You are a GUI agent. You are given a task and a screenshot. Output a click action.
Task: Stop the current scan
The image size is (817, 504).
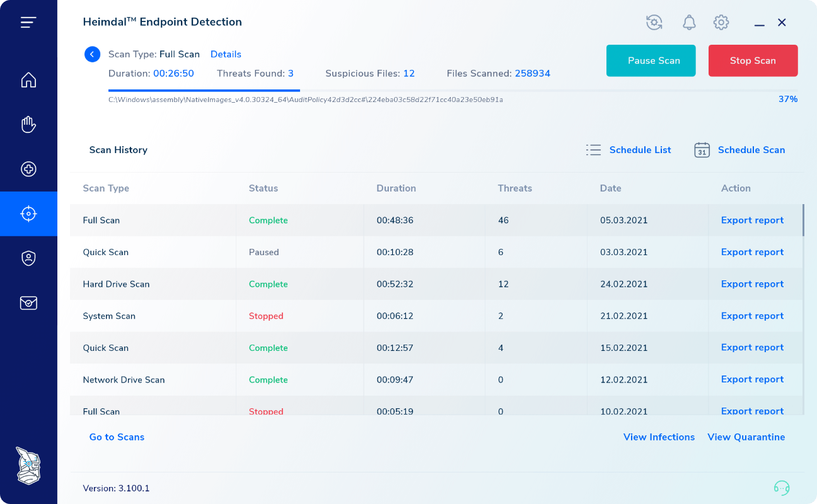pyautogui.click(x=753, y=60)
